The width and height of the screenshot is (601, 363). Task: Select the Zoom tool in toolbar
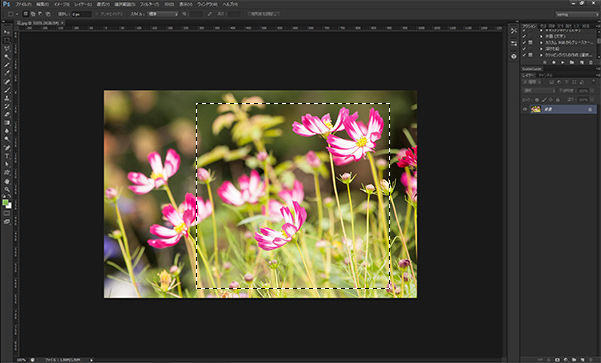[x=7, y=189]
